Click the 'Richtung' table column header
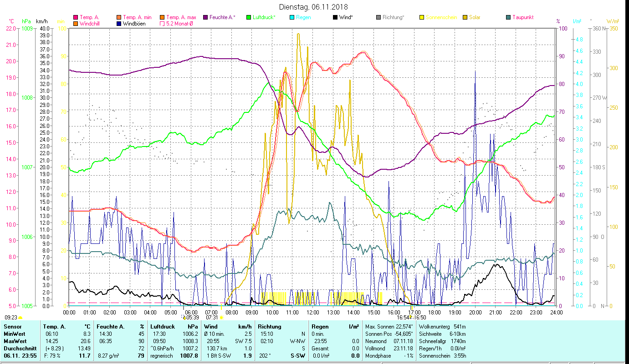 (x=270, y=327)
